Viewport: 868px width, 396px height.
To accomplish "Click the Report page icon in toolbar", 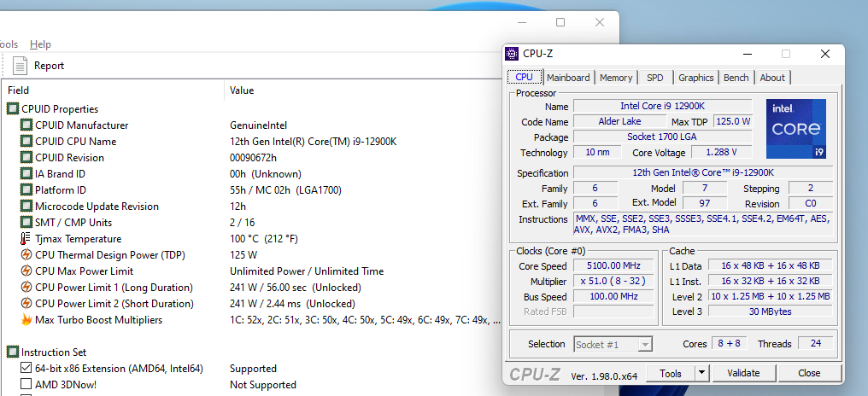I will click(20, 65).
